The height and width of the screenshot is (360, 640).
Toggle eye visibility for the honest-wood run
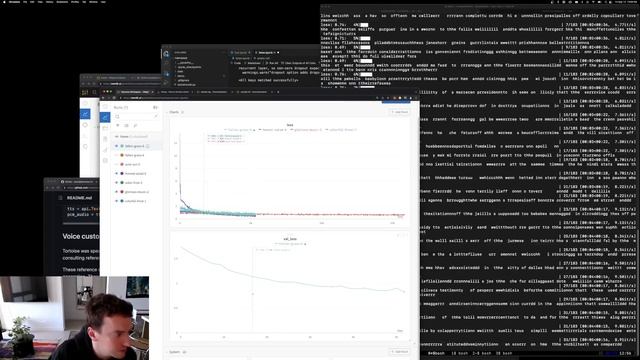pos(117,173)
